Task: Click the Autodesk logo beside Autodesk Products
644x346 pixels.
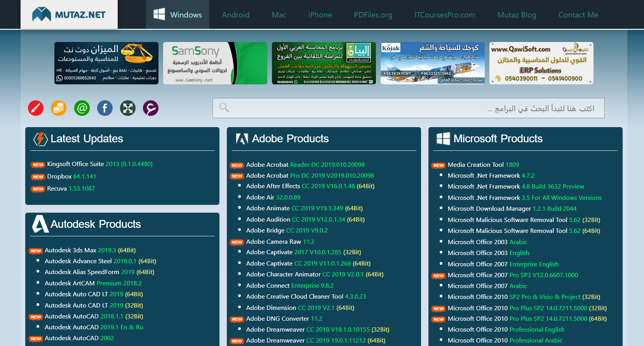Action: [x=40, y=224]
